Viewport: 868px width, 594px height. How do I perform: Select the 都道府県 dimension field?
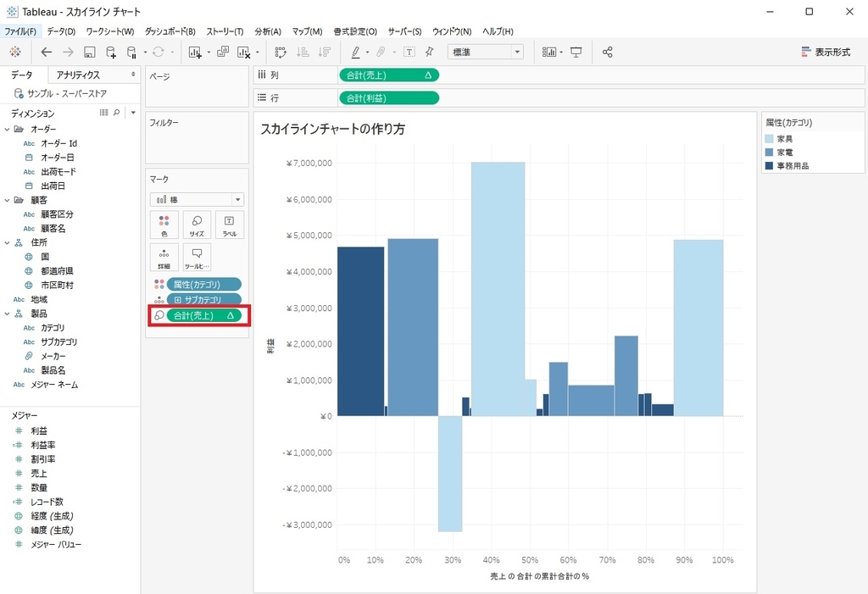click(x=57, y=270)
